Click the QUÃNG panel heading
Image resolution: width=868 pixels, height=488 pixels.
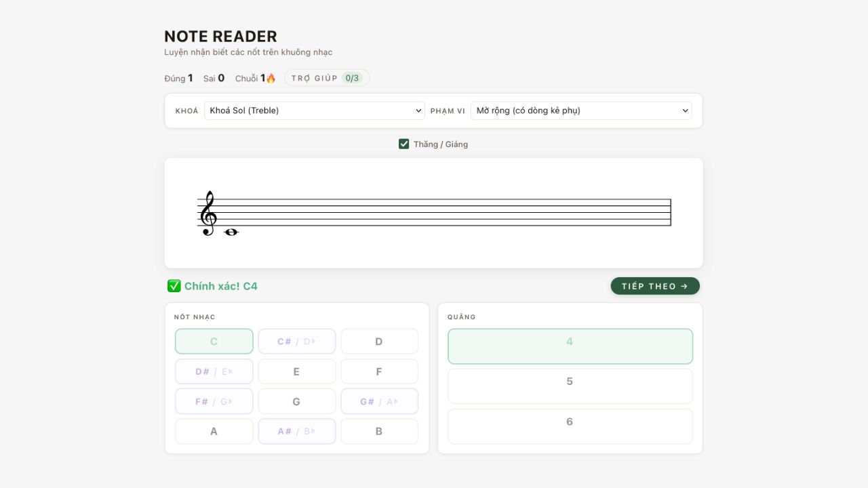coord(462,317)
